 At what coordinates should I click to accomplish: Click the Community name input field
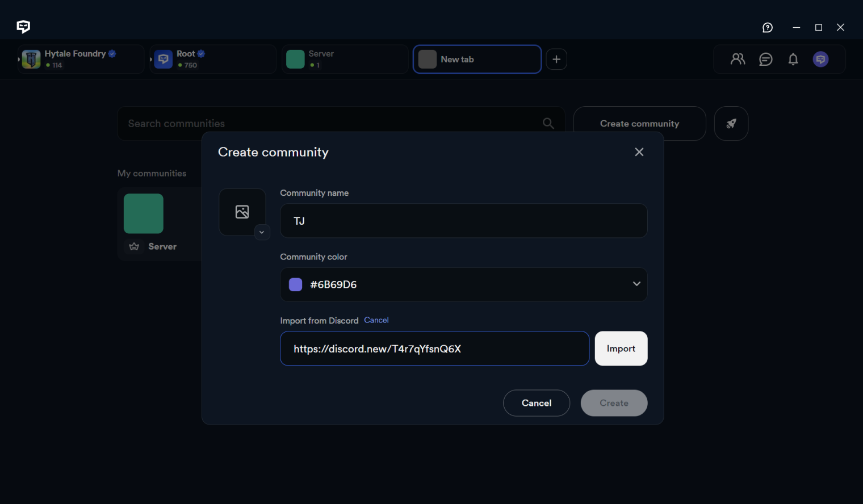coord(464,221)
